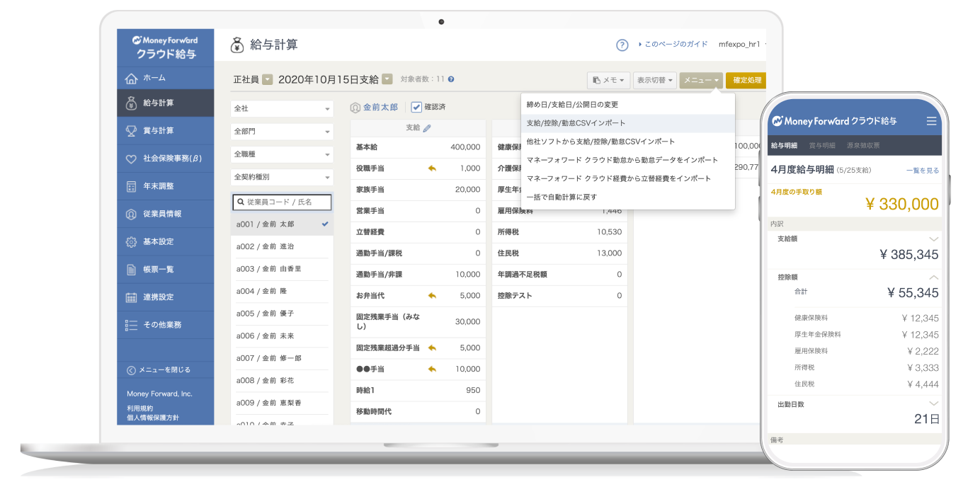
Task: Select employee a002 / 金前 進治
Action: pos(282,246)
